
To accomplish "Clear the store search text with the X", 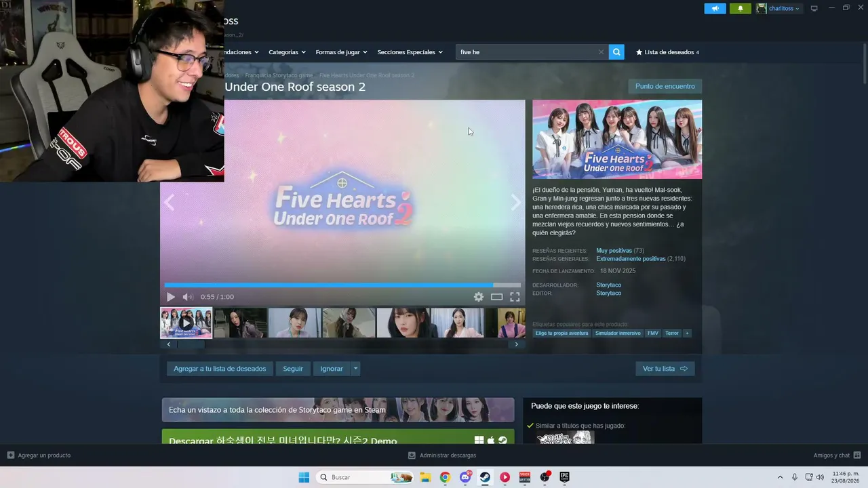I will (x=601, y=52).
